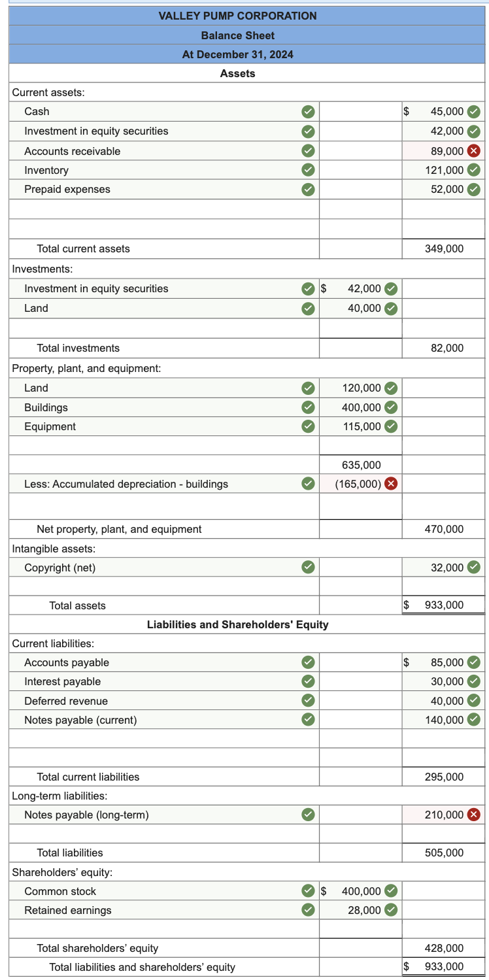
Task: Select the Assets section header
Action: click(238, 73)
